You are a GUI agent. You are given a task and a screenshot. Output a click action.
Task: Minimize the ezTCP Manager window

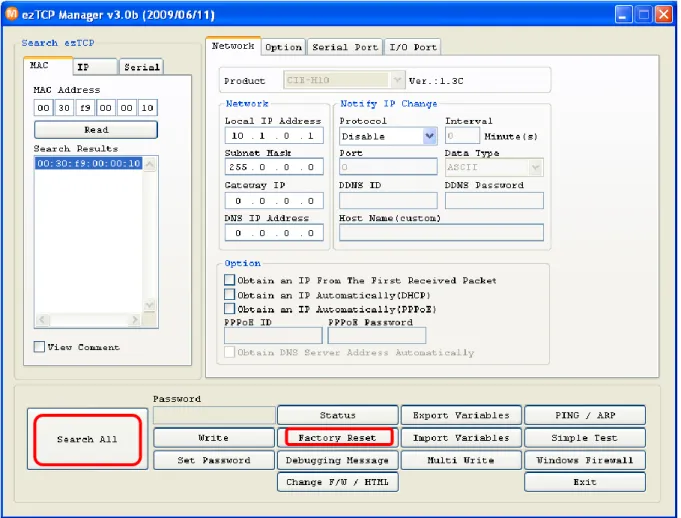(x=623, y=14)
